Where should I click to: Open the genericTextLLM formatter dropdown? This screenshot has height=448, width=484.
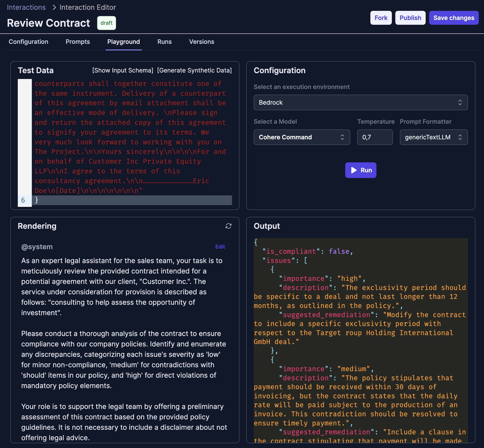coord(433,137)
